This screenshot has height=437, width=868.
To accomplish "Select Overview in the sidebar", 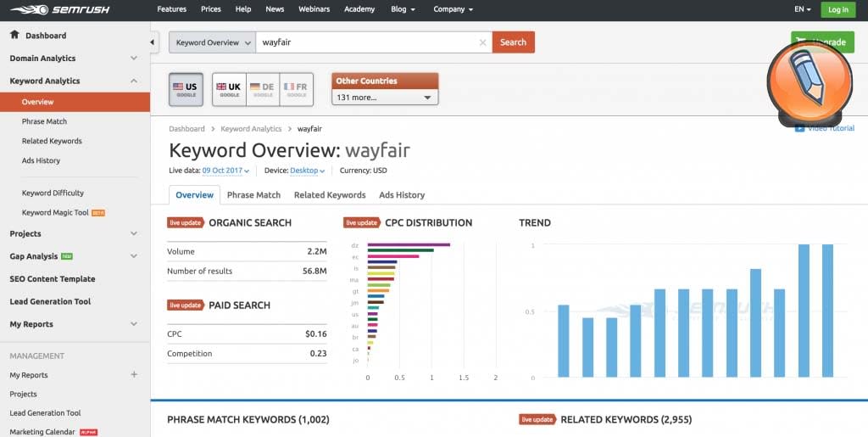I will [x=75, y=102].
